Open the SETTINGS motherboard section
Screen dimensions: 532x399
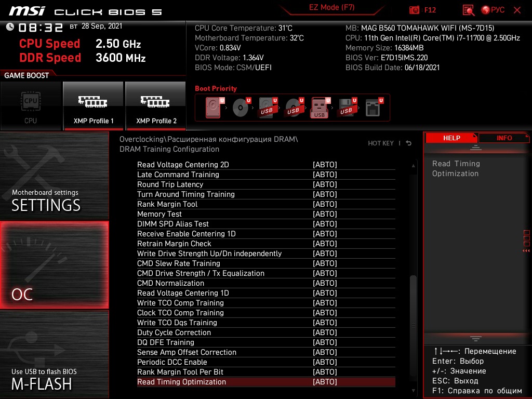click(x=54, y=176)
